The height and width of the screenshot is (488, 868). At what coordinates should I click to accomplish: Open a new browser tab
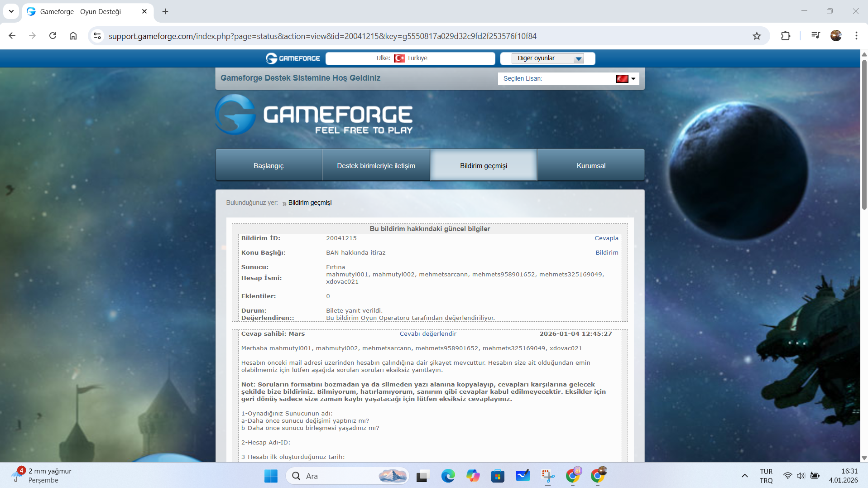tap(165, 11)
